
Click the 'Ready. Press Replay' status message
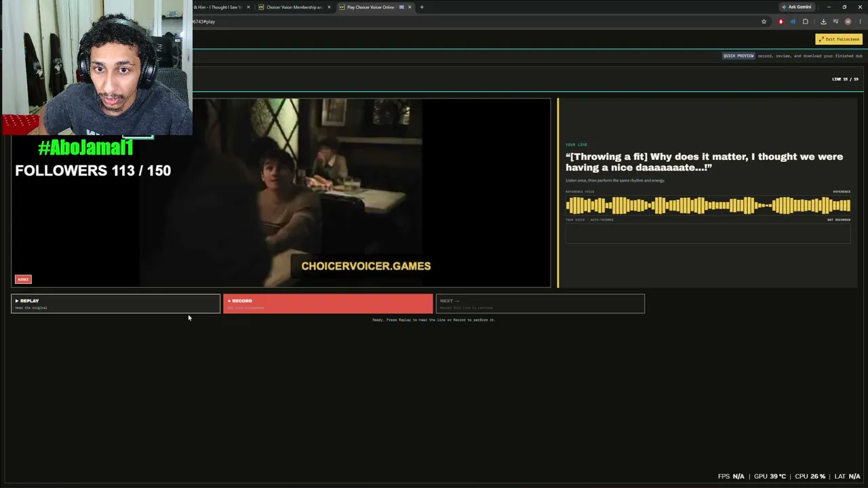click(434, 320)
